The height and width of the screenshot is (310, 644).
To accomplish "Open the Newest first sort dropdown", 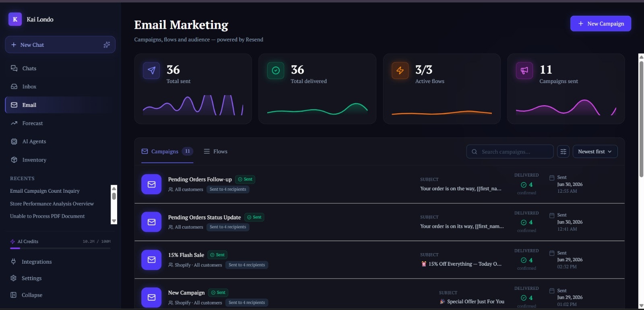I will coord(595,152).
